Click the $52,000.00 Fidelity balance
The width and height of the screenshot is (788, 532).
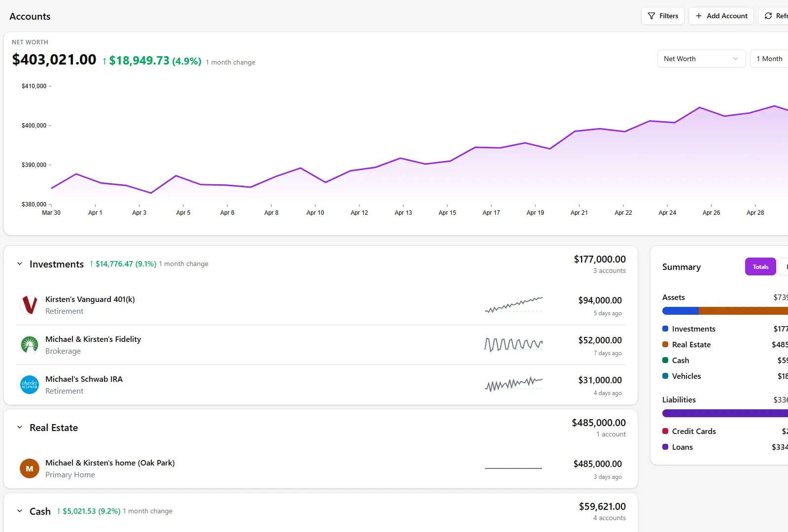coord(600,340)
